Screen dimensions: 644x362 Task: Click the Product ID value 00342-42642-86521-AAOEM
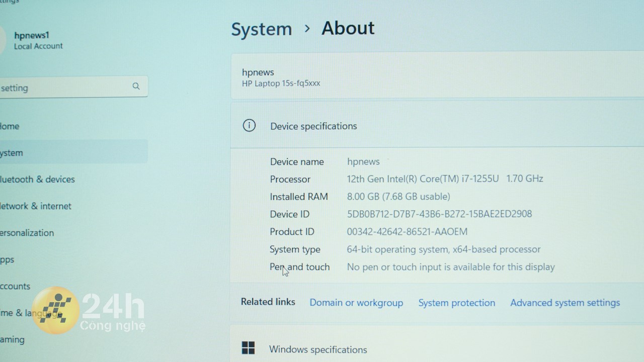click(x=407, y=232)
